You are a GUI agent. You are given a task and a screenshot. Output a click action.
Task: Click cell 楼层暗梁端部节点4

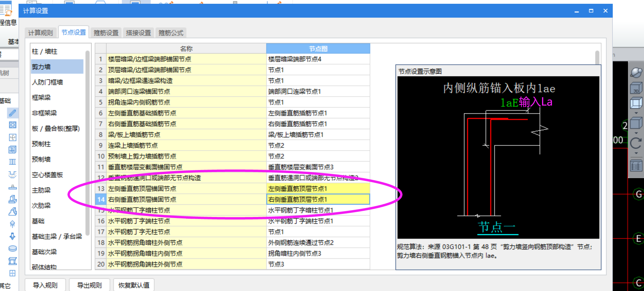(x=318, y=59)
